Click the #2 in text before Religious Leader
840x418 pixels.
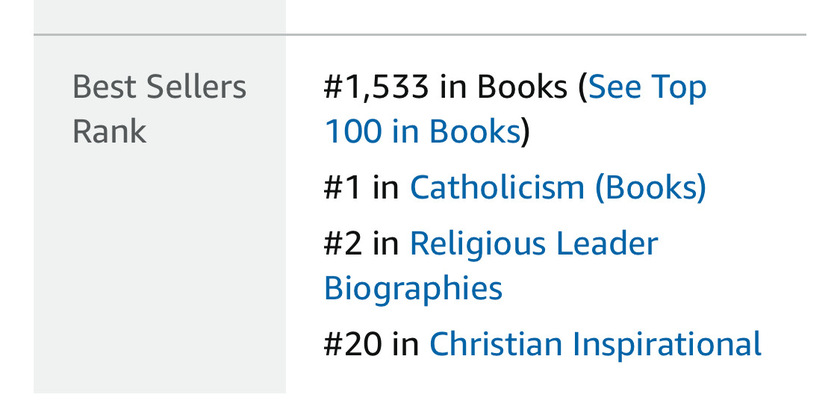(x=362, y=244)
